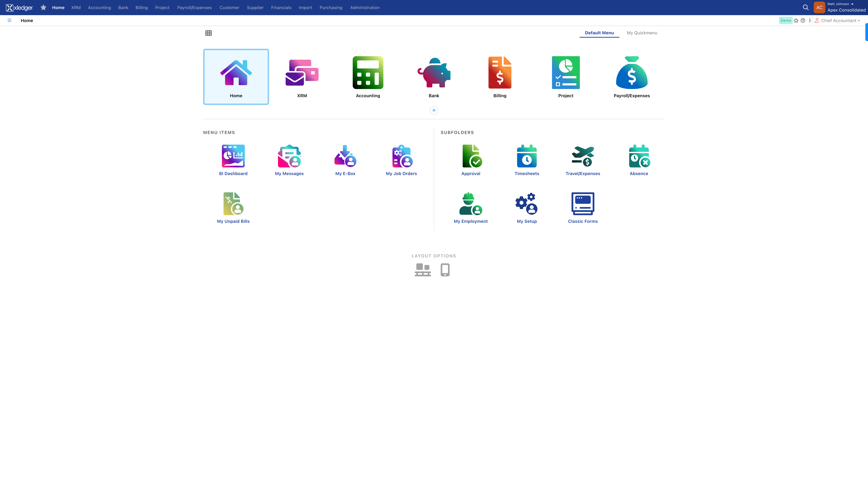Click the My Unpaid Bills link

(x=233, y=221)
